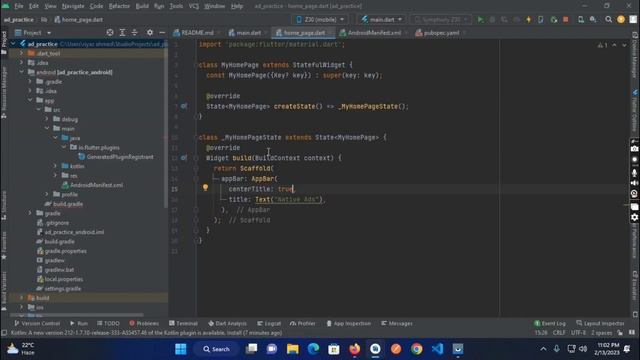Open the Layout Inspector panel

click(x=600, y=323)
